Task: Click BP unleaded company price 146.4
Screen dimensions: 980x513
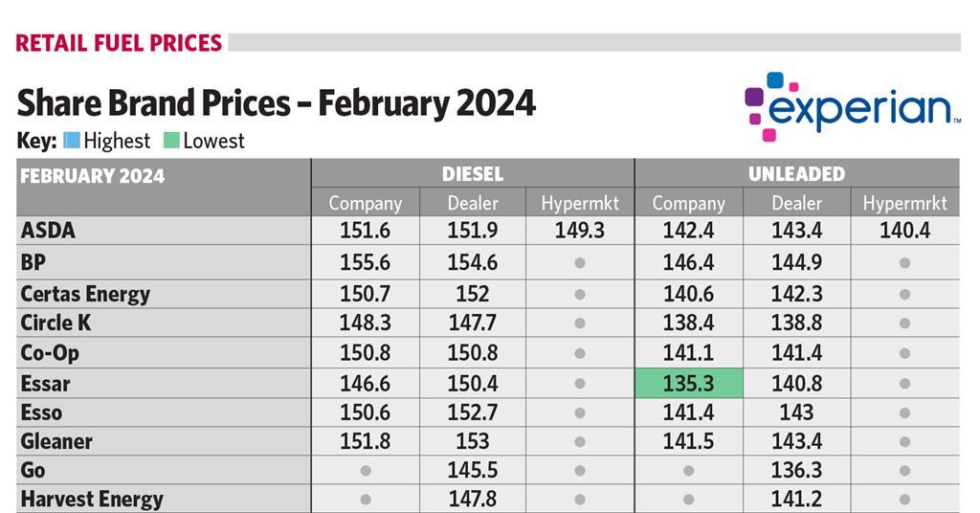Action: [688, 262]
